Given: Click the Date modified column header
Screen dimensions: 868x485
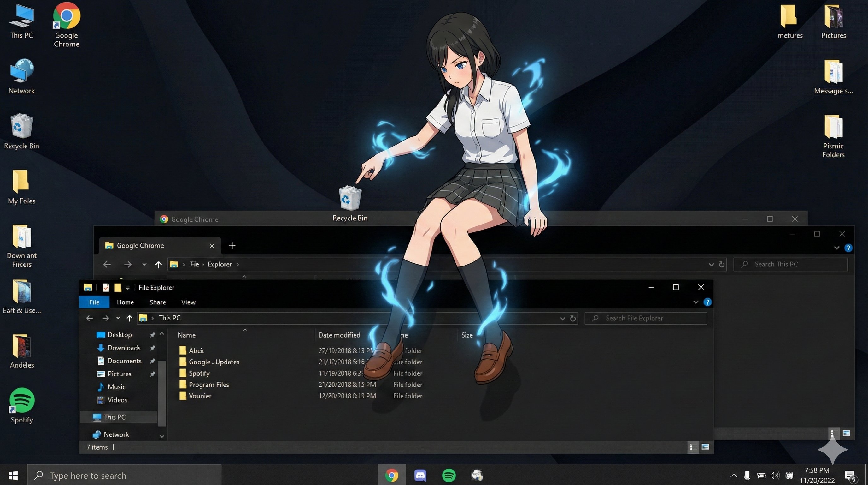Looking at the screenshot, I should tap(339, 335).
